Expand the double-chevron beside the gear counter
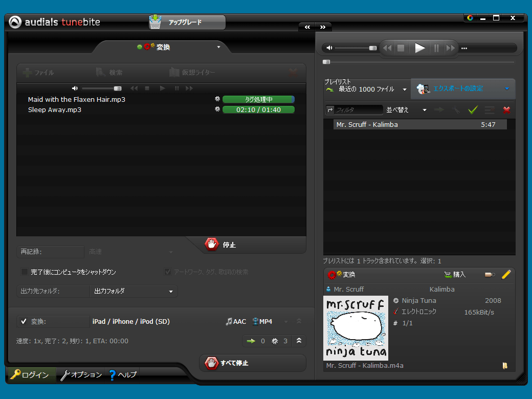The width and height of the screenshot is (532, 399). coord(299,341)
